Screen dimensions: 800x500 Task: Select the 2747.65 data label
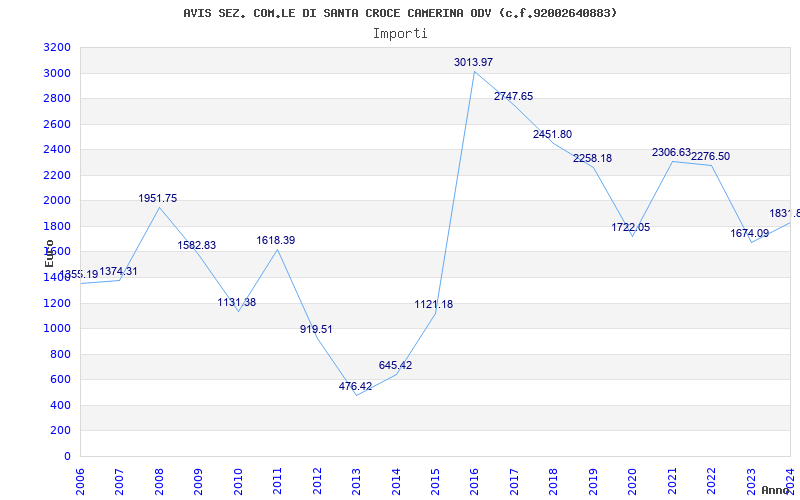coord(513,96)
